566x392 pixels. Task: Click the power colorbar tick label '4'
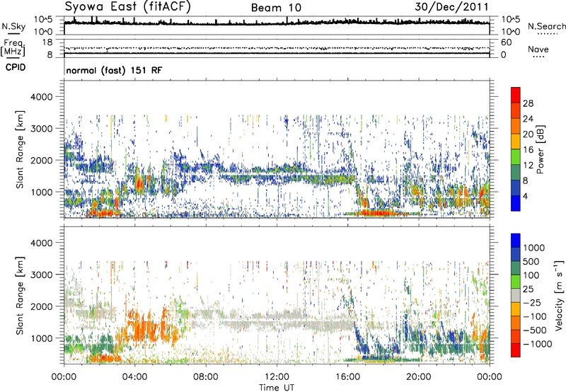point(526,196)
